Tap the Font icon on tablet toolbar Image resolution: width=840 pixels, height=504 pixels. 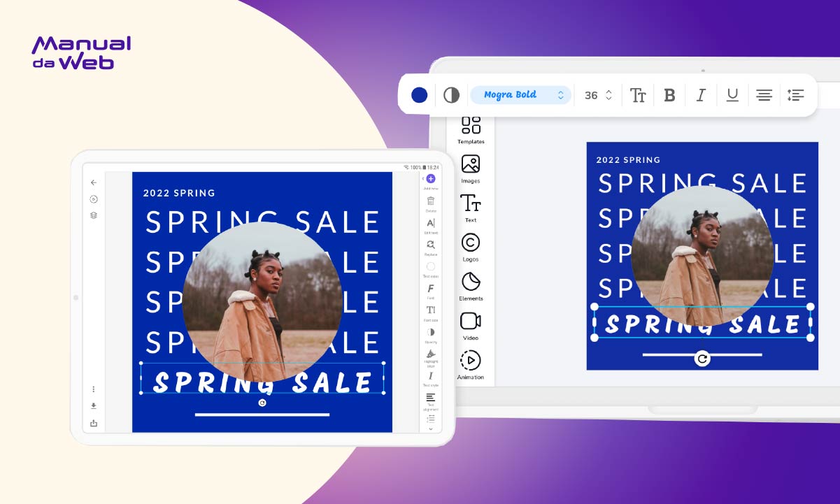pos(431,290)
